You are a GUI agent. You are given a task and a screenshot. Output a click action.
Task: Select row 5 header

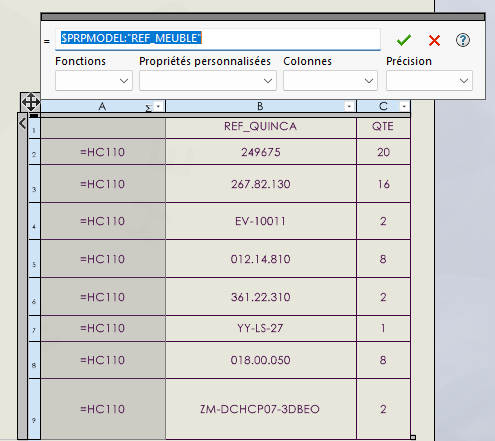click(x=34, y=259)
